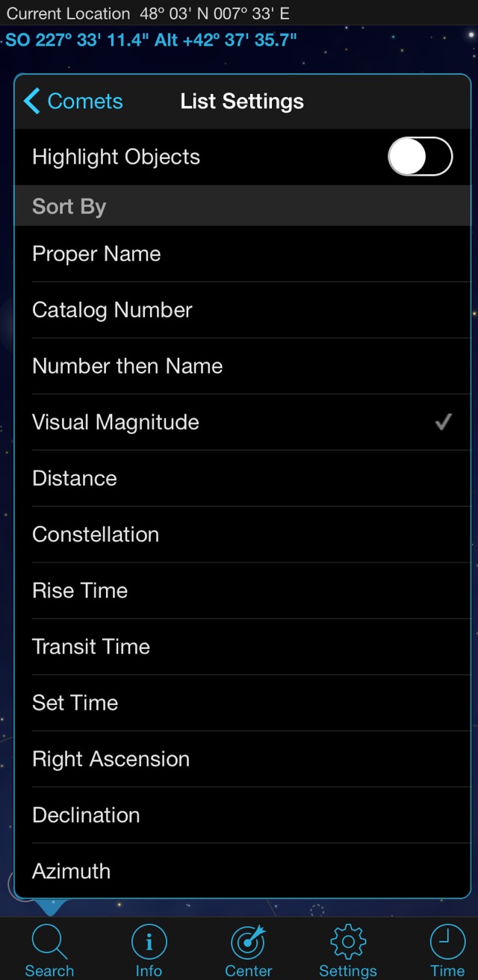Select Azimuth sort option
Viewport: 478px width, 980px height.
coord(71,871)
